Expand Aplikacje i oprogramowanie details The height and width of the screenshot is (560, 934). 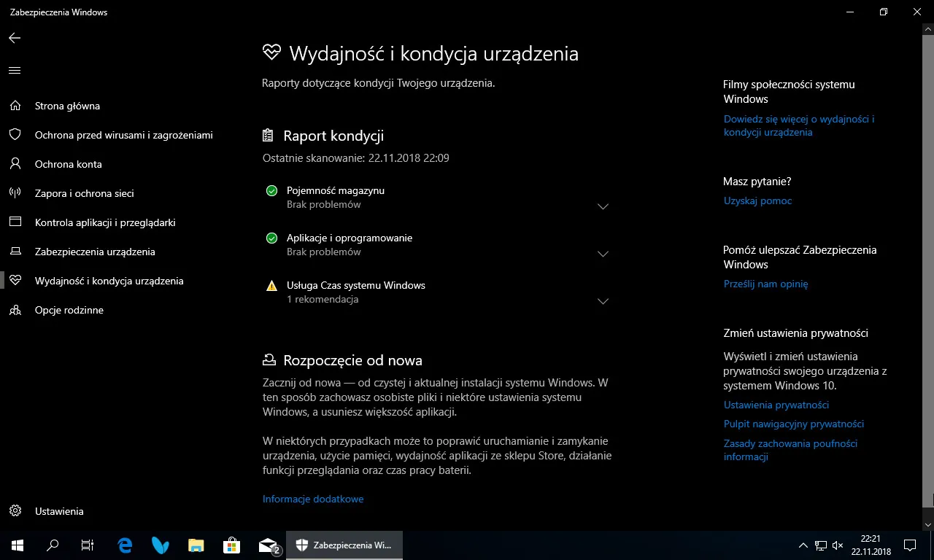[x=603, y=254]
